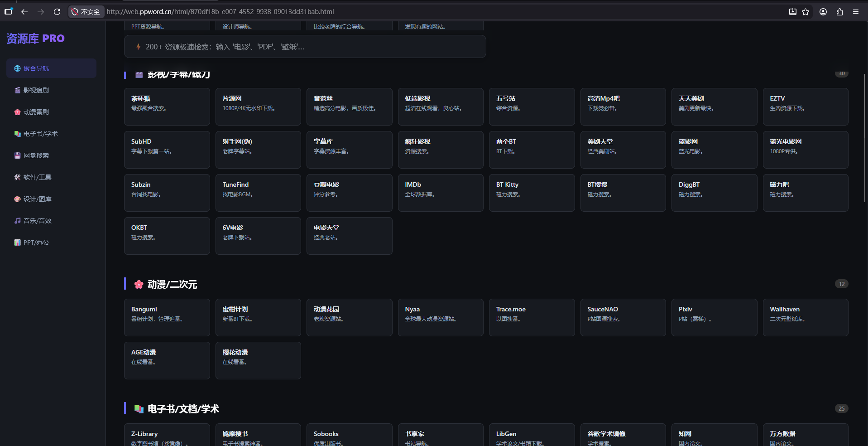Open the EZTV card
This screenshot has height=446, width=868.
point(806,107)
